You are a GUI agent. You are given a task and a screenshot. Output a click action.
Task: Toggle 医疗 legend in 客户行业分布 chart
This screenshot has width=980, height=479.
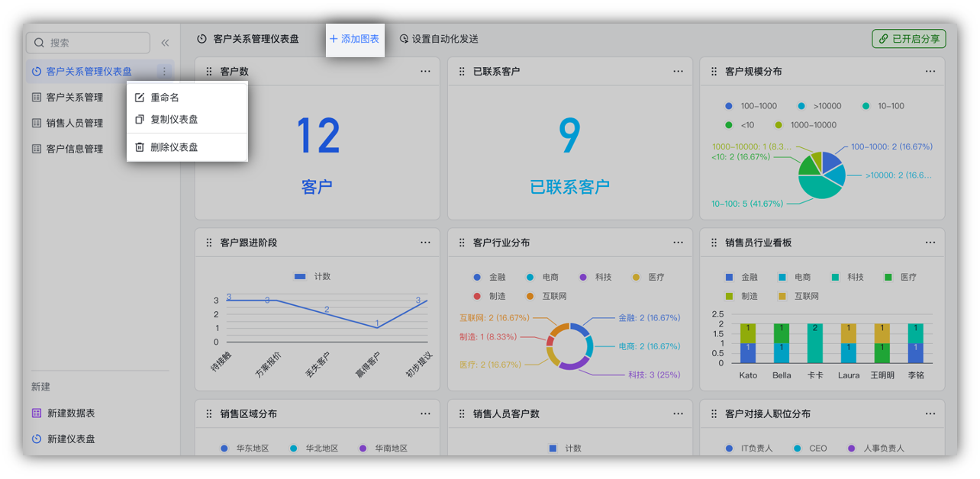tap(648, 277)
